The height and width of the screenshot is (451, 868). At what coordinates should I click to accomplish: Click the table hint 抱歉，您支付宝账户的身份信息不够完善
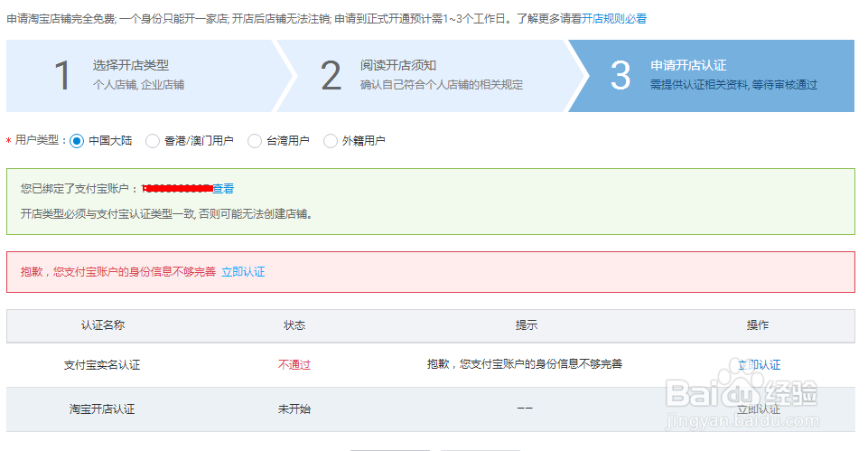point(524,364)
